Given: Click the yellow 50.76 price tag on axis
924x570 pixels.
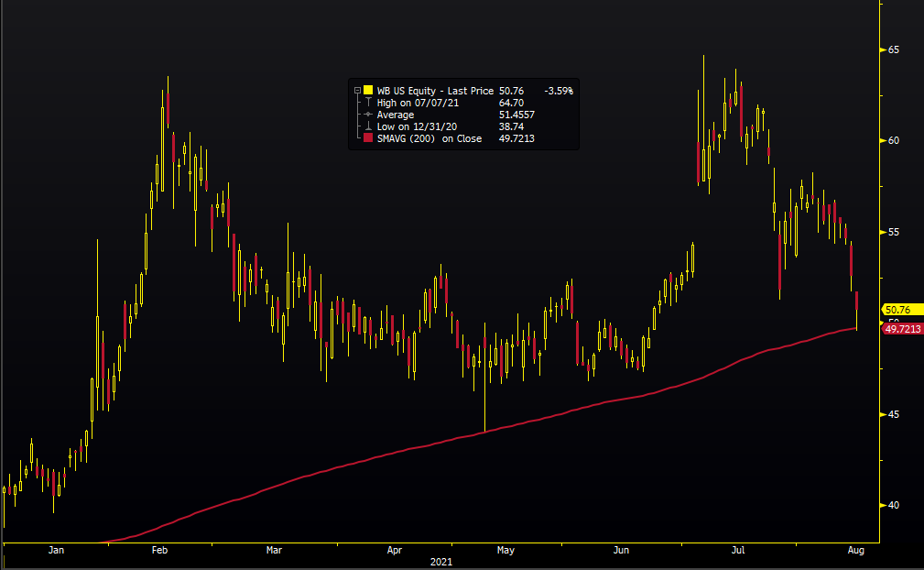Looking at the screenshot, I should [902, 310].
